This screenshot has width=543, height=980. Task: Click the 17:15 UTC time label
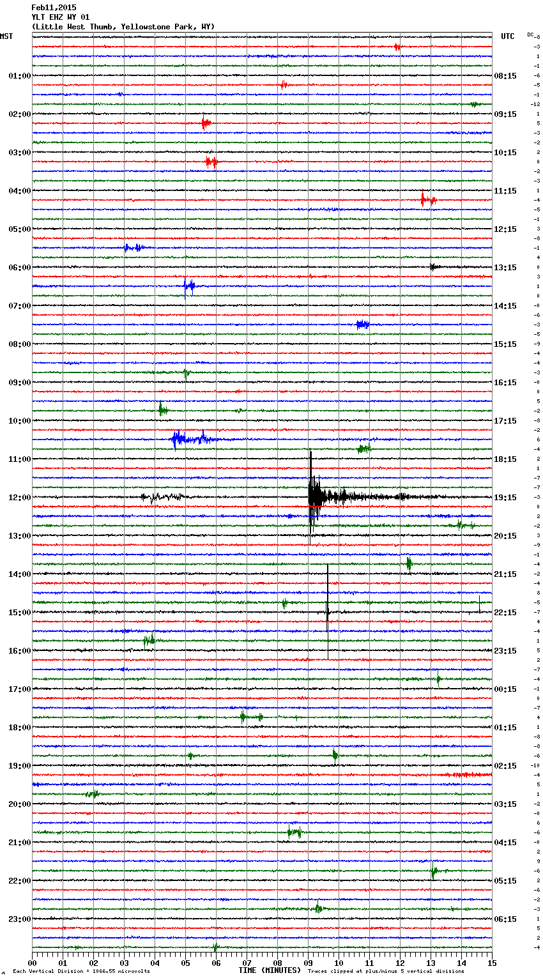(x=505, y=421)
